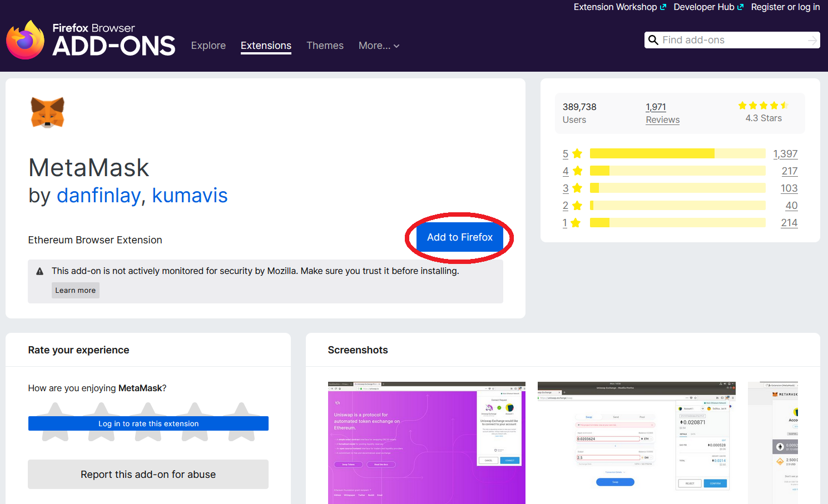Click the 1-star rating bar
The image size is (828, 504).
click(678, 223)
